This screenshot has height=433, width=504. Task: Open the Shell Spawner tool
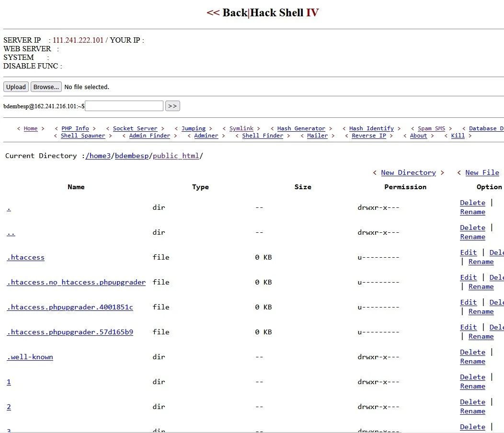point(82,136)
